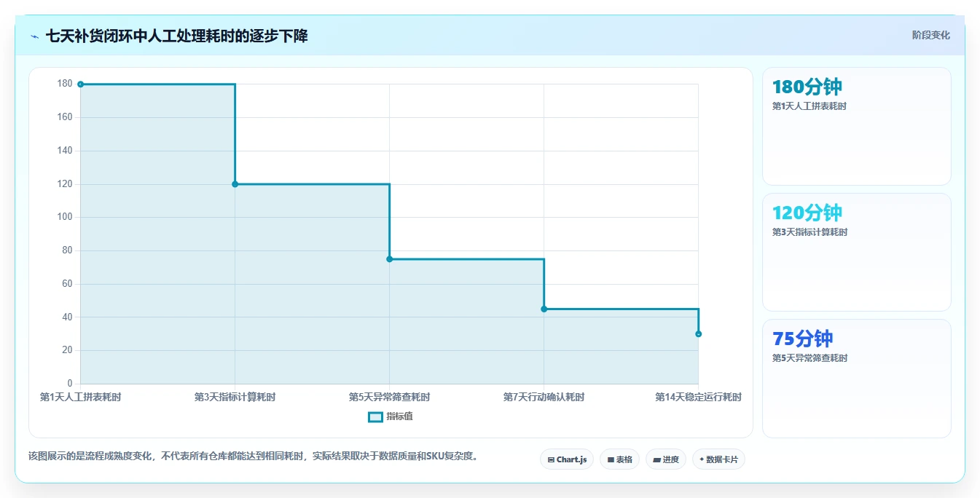
Task: Click x-axis label 第1天人工拼表耗时
Action: point(80,397)
